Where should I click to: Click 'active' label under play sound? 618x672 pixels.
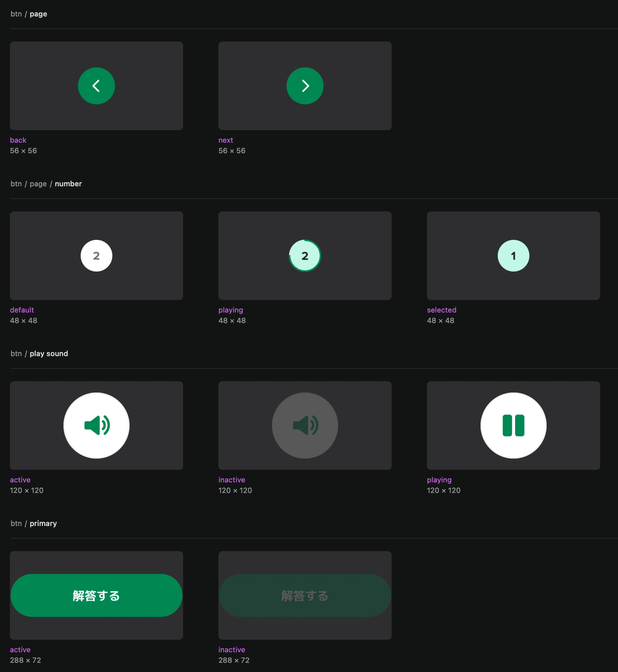click(x=20, y=480)
